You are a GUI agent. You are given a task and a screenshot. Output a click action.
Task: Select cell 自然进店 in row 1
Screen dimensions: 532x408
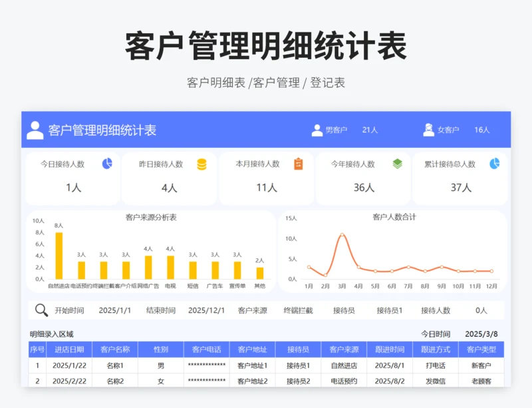point(344,365)
